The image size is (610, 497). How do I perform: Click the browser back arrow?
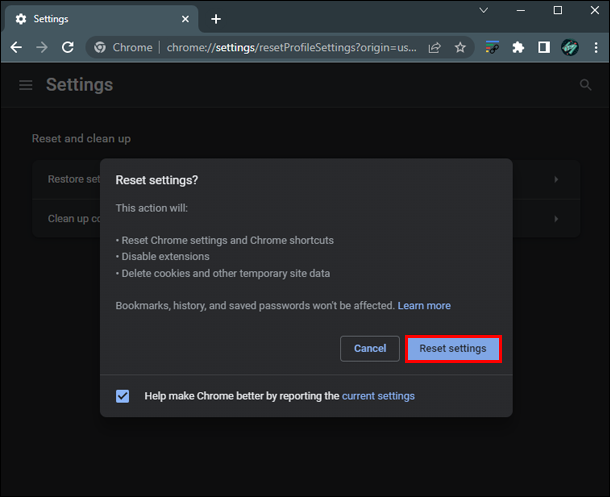(x=16, y=47)
